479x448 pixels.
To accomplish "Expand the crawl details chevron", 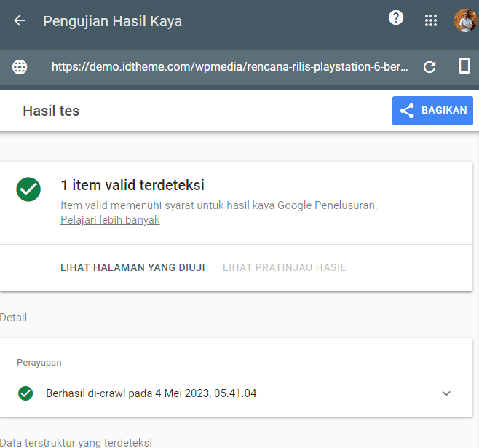I will tap(446, 393).
